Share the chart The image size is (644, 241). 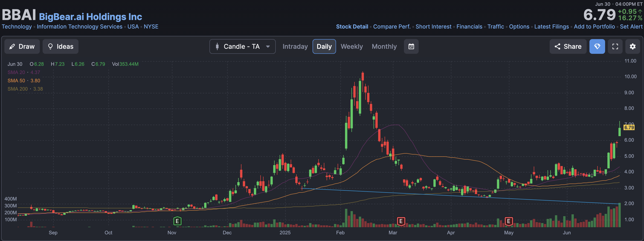pyautogui.click(x=568, y=46)
